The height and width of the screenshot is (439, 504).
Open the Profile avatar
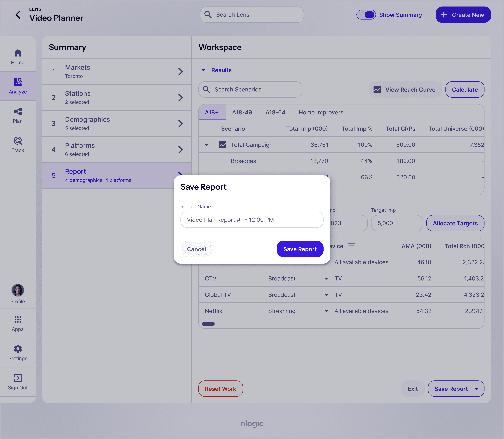[x=18, y=291]
